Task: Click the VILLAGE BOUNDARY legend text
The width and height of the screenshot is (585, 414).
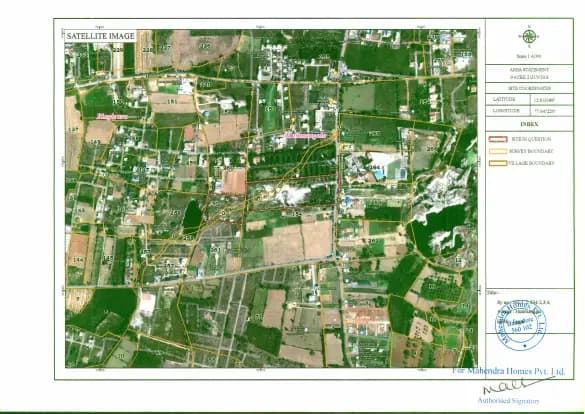Action: click(533, 163)
